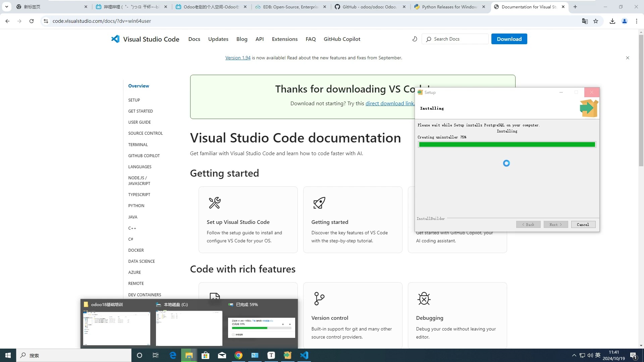Click the volume speaker tray icon
The image size is (644, 362).
click(x=590, y=355)
